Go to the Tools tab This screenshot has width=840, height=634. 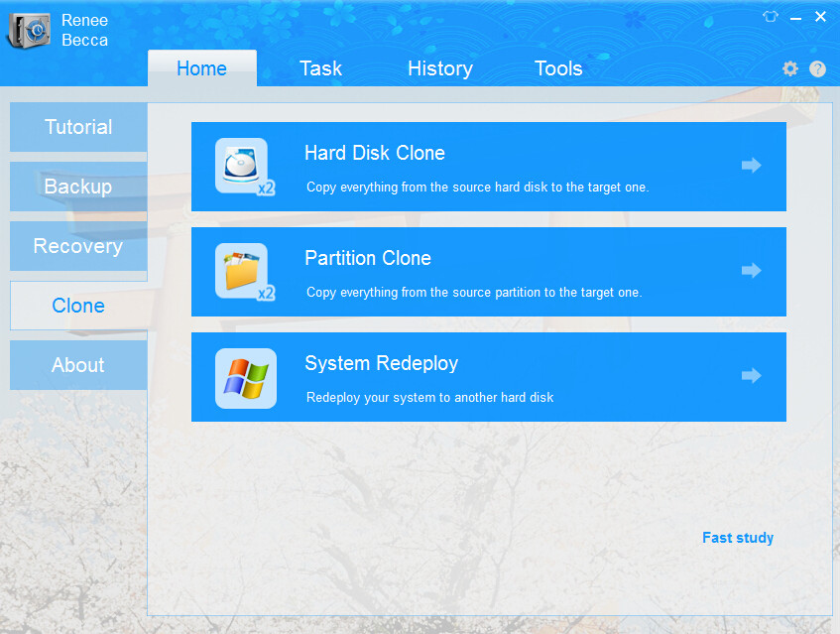(x=558, y=68)
